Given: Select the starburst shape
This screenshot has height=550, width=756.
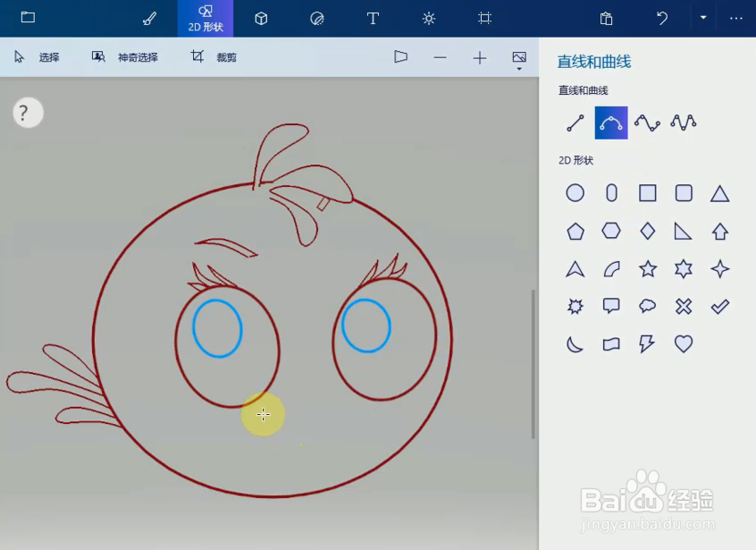Looking at the screenshot, I should point(575,307).
